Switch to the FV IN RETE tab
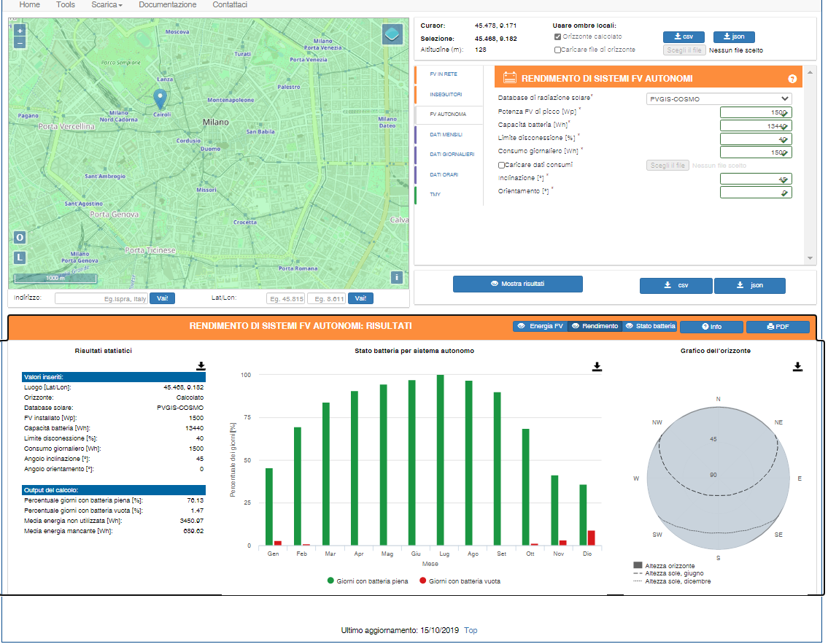The width and height of the screenshot is (828, 644). [444, 74]
